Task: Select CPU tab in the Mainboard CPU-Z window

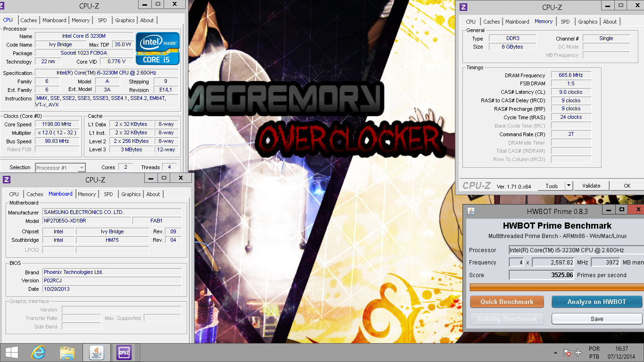Action: [14, 194]
